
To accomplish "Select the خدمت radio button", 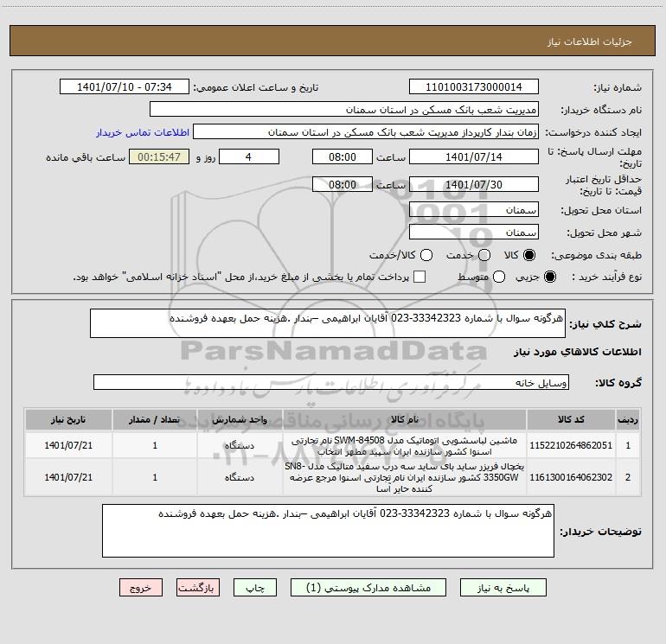I will (x=484, y=255).
